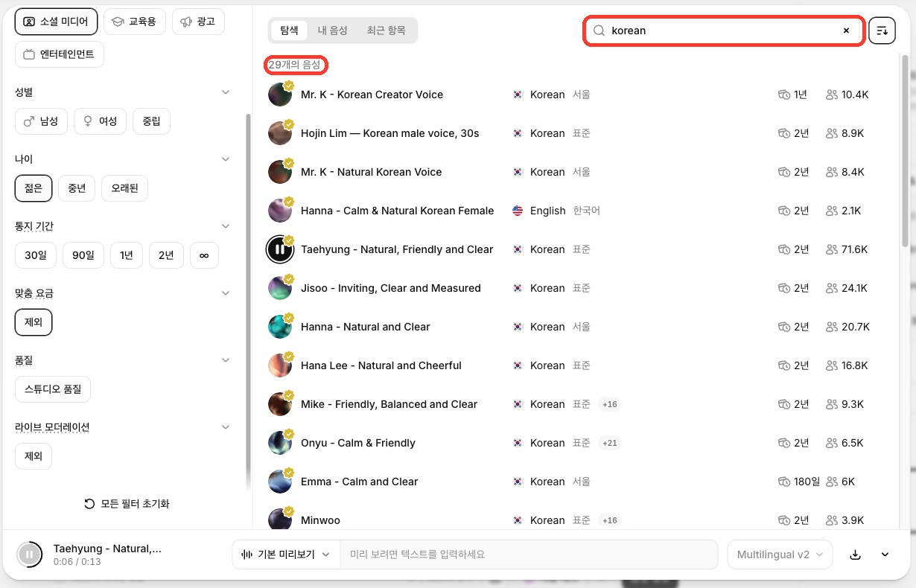The height and width of the screenshot is (588, 916).
Task: Toggle the 광고 category filter
Action: coord(198,22)
